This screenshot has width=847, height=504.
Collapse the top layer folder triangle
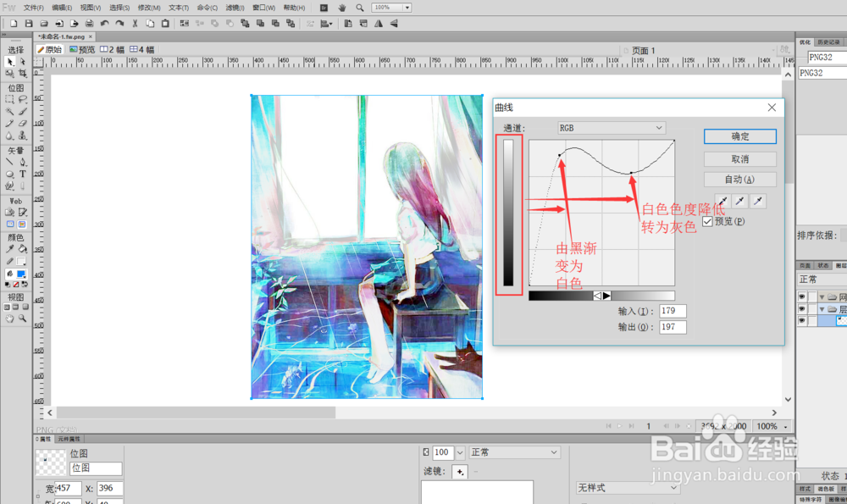(x=822, y=296)
